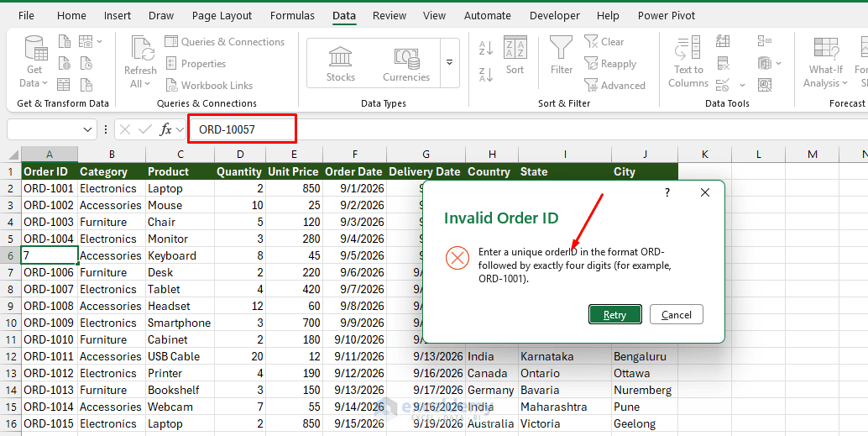868x436 pixels.
Task: Open the Refresh All dropdown arrow
Action: coord(147,84)
